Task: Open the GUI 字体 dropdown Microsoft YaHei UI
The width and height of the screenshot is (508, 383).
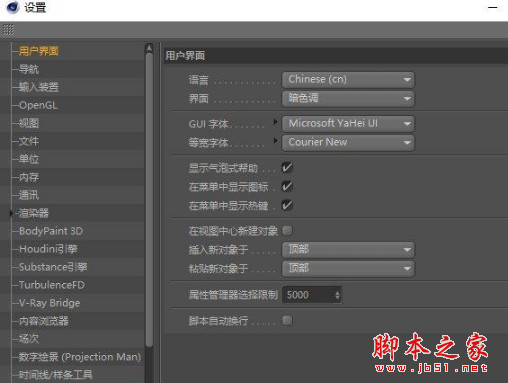Action: [348, 124]
